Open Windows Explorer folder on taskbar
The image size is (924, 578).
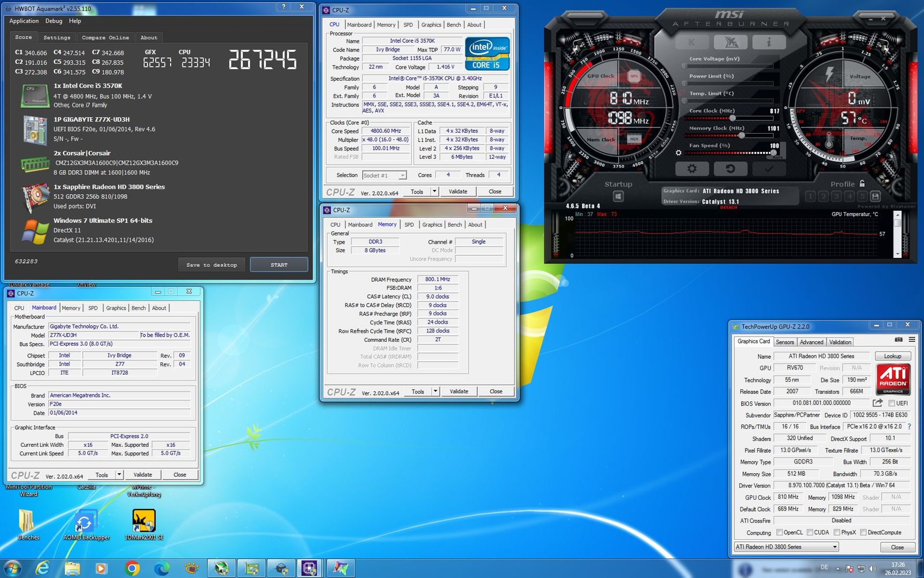tap(72, 568)
